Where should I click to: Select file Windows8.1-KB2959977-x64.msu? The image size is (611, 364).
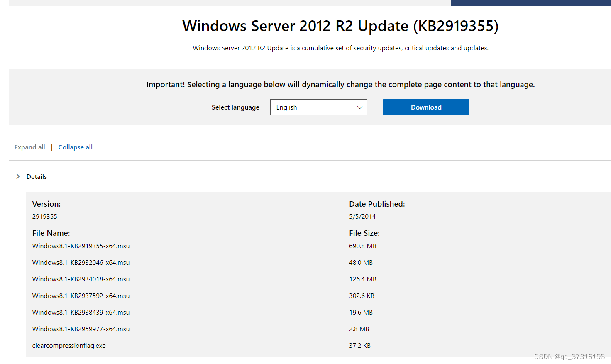[81, 329]
